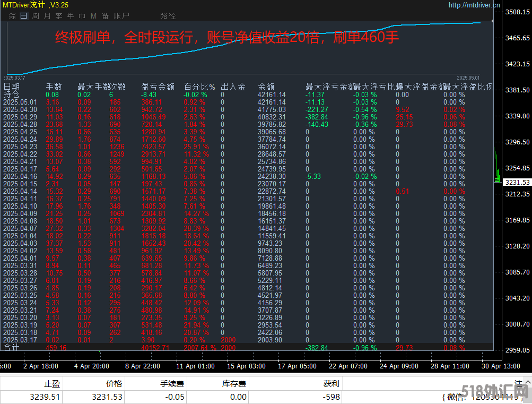532x404 pixels.
Task: Click profit value 3282.04
Action: 153,228
